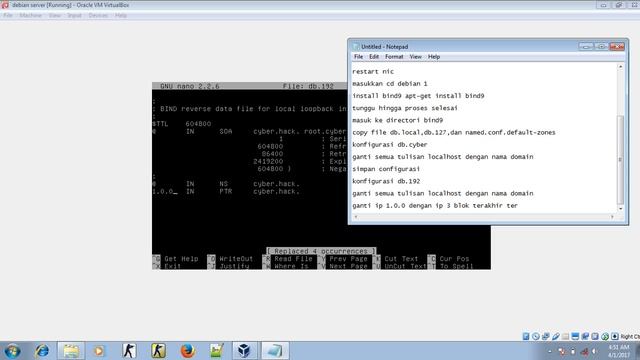Click the nano 'Get Help' shortcut label
640x360 pixels.
pyautogui.click(x=181, y=259)
